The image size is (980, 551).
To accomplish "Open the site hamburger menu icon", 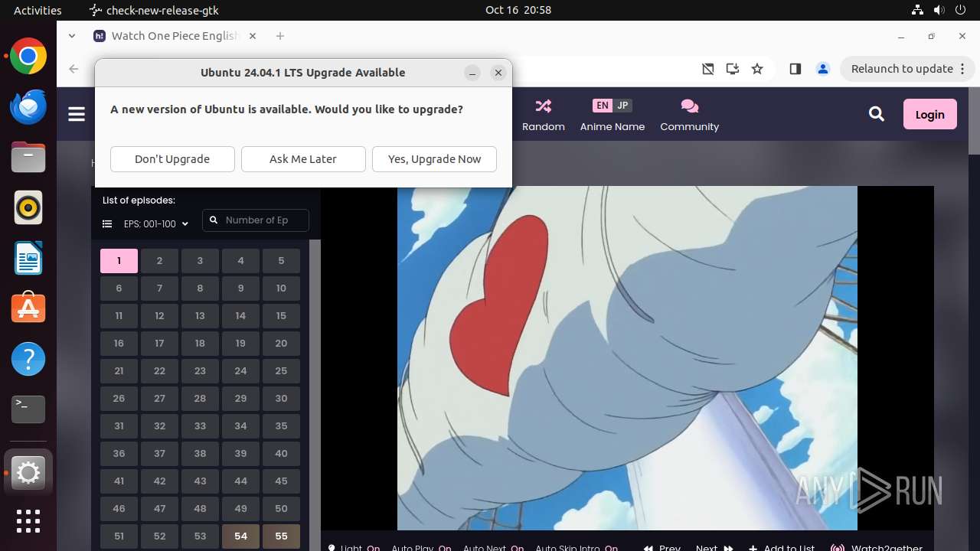I will (x=77, y=114).
